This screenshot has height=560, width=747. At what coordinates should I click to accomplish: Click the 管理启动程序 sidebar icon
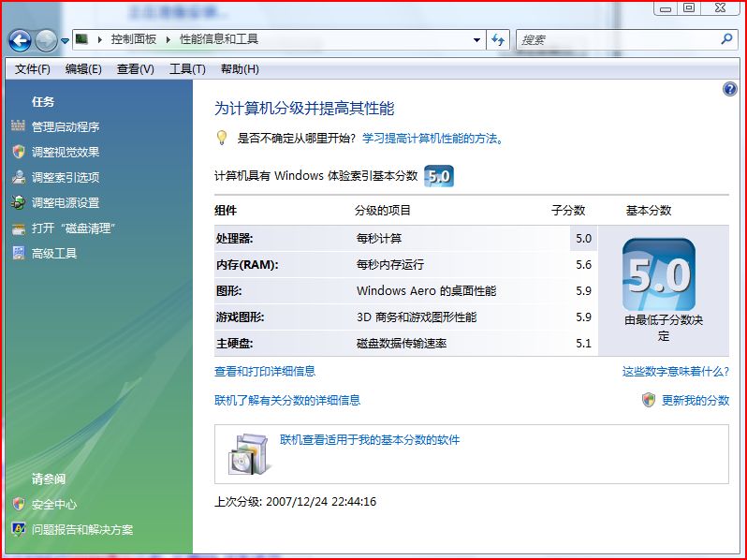point(18,126)
